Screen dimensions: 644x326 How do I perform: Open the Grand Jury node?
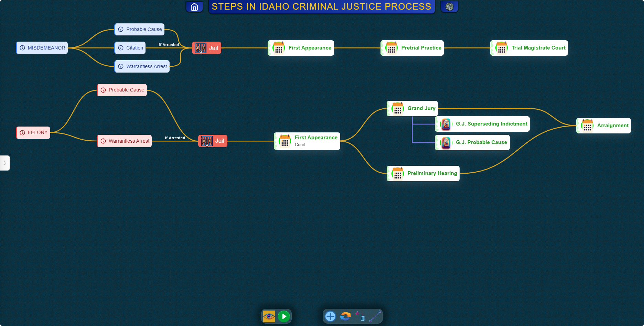[412, 108]
